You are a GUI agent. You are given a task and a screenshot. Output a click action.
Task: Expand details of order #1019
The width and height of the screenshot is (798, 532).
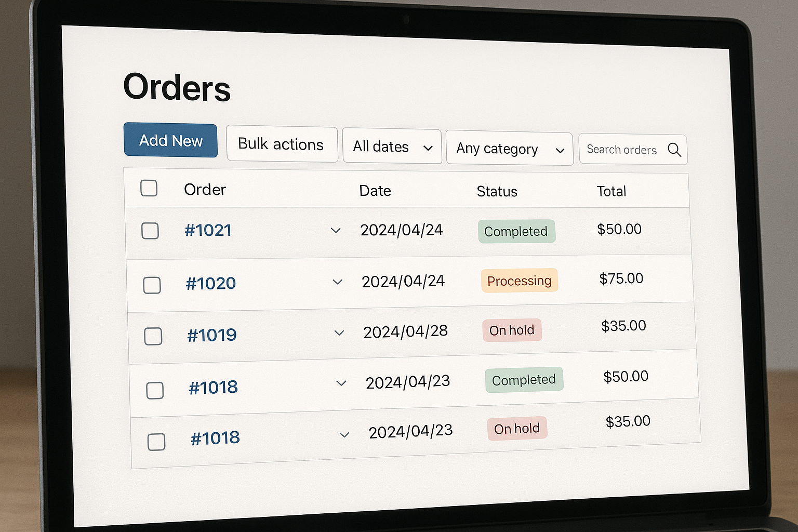click(x=339, y=333)
